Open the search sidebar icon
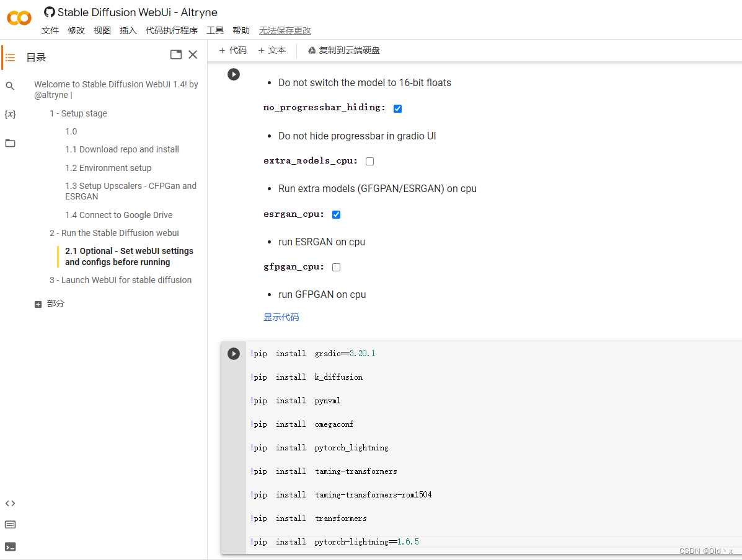 (x=10, y=86)
